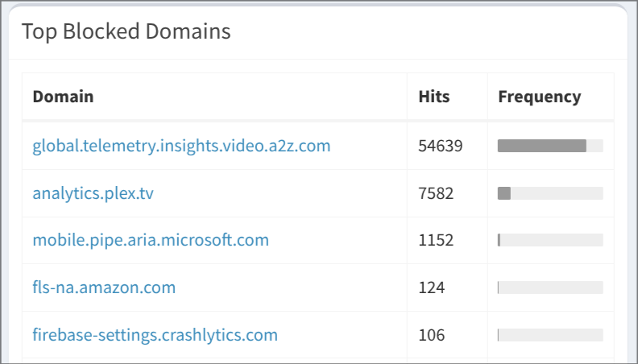
Task: Click the 124 hits cell
Action: 432,287
